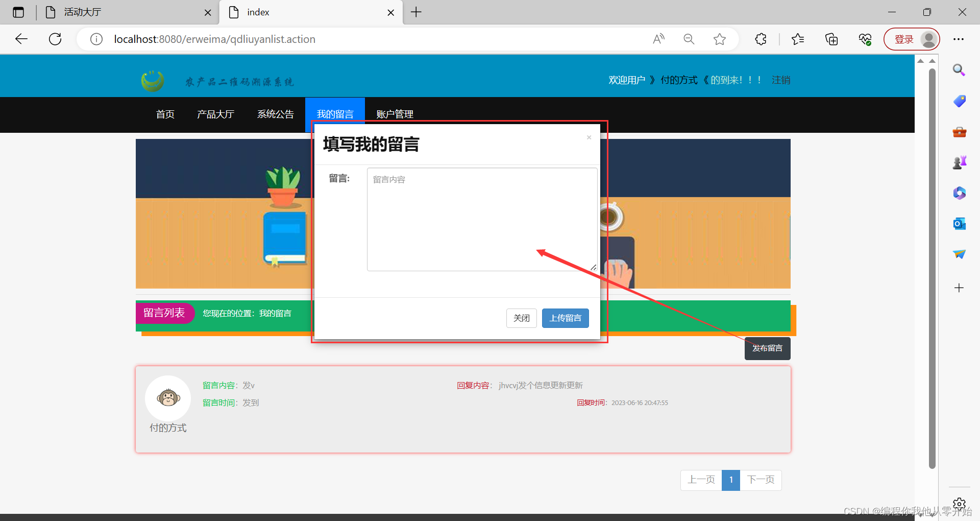Image resolution: width=980 pixels, height=521 pixels.
Task: Open Drop in the Edge sidebar
Action: coord(959,254)
